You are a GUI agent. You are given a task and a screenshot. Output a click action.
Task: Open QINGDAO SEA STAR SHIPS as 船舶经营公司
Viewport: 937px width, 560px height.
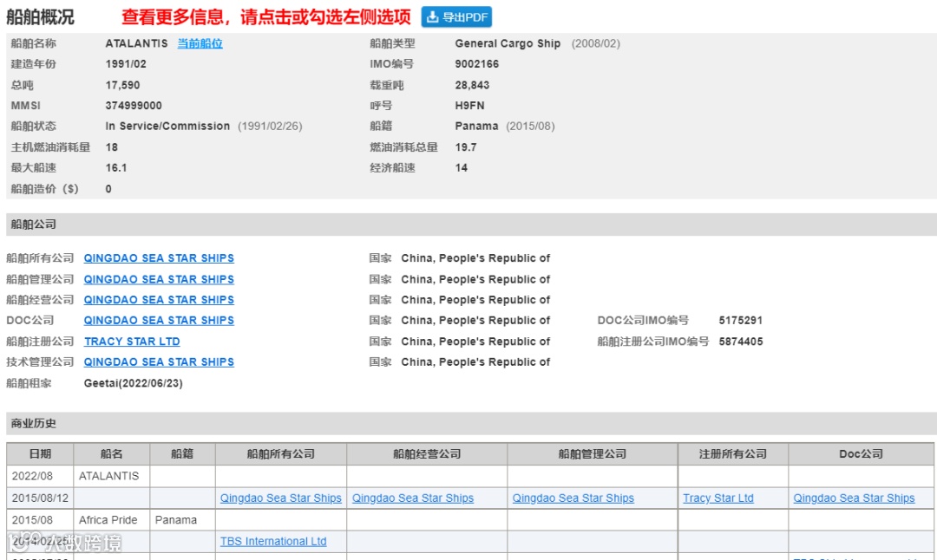point(159,300)
